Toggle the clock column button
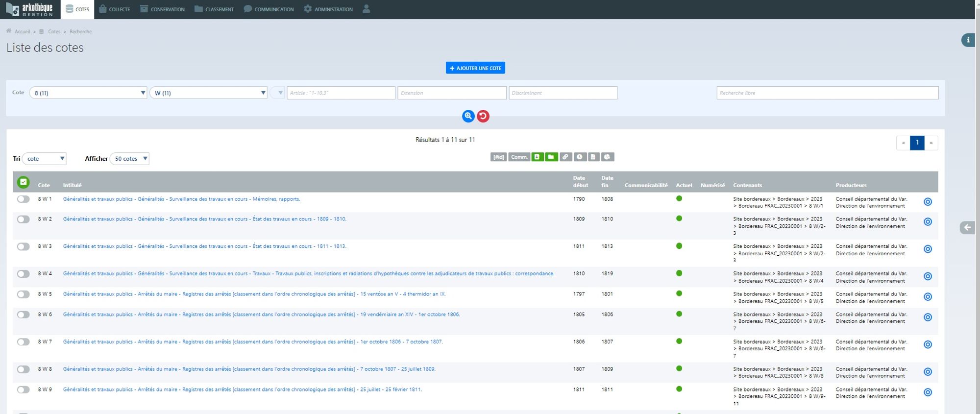Screen dimensions: 980x414 [580, 157]
